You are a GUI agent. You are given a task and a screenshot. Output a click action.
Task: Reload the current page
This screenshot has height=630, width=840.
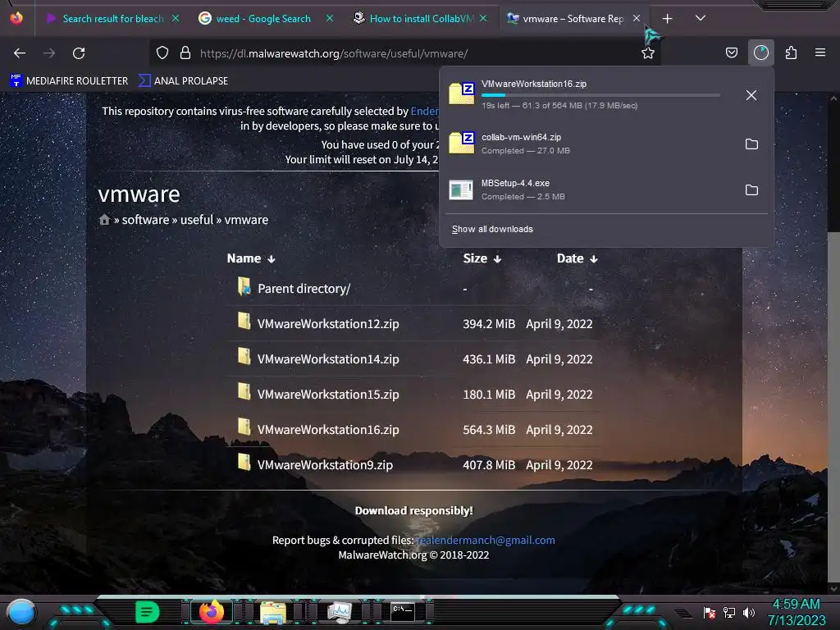(79, 53)
